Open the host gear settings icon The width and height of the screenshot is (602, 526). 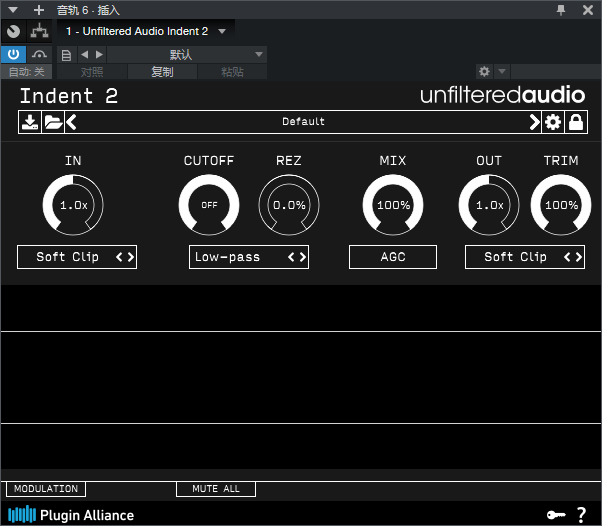(x=485, y=71)
